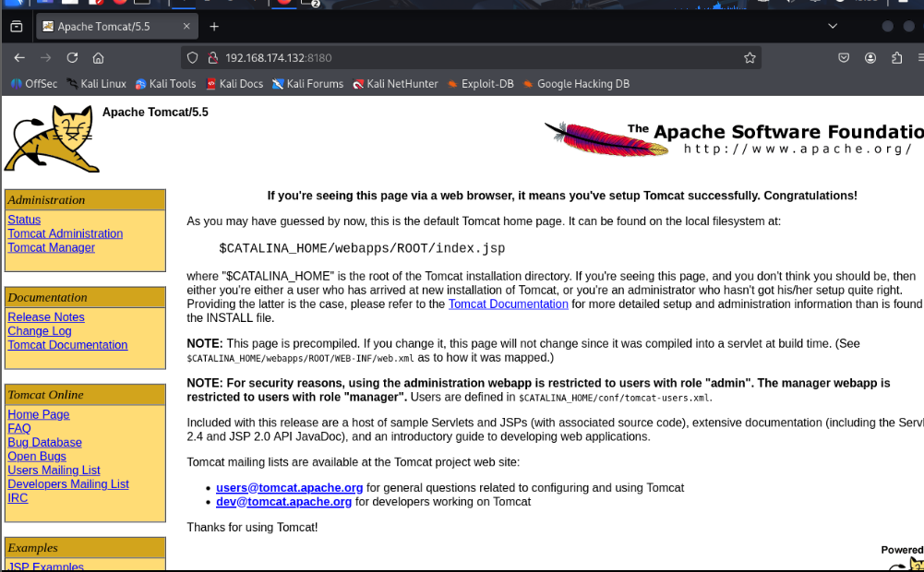Open the sidebar Tomcat Documentation link

[67, 345]
